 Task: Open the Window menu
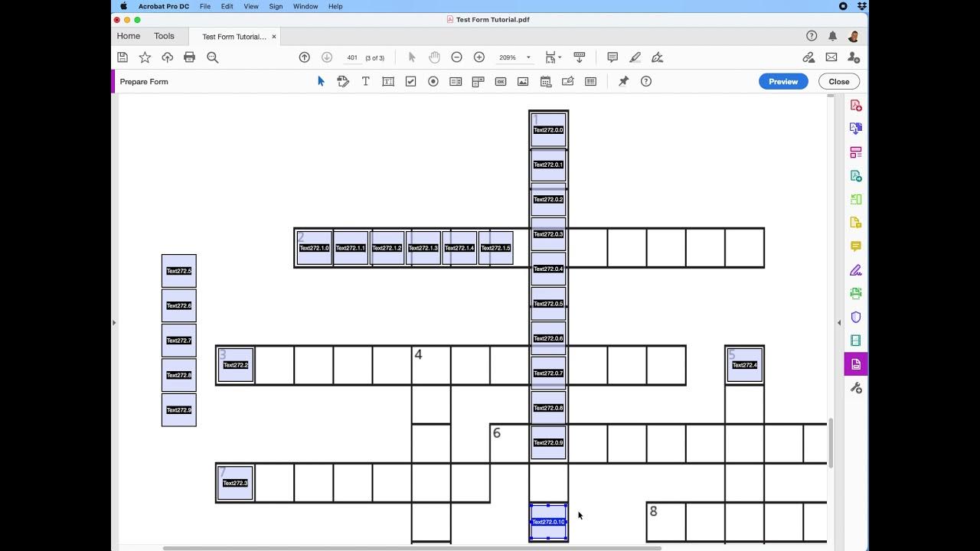305,6
